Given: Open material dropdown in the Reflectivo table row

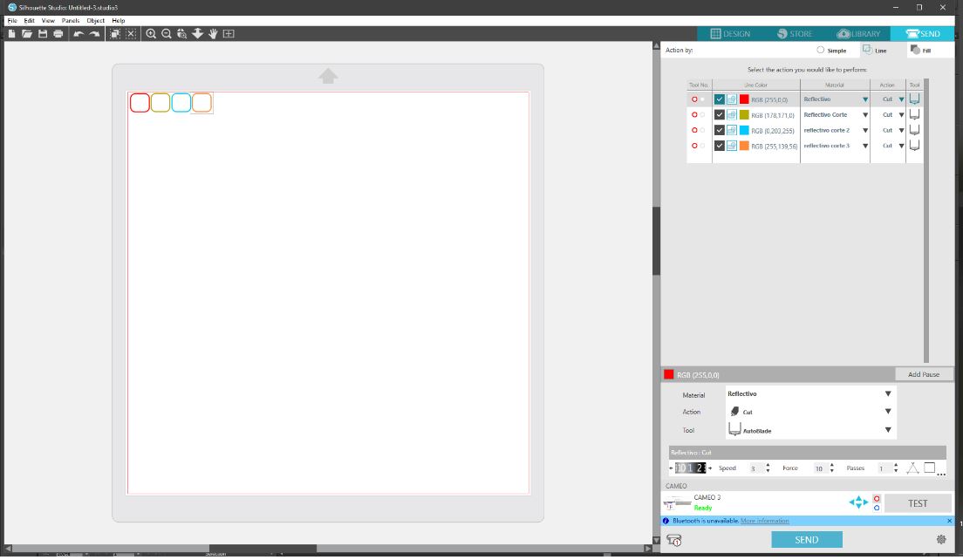Looking at the screenshot, I should click(864, 99).
